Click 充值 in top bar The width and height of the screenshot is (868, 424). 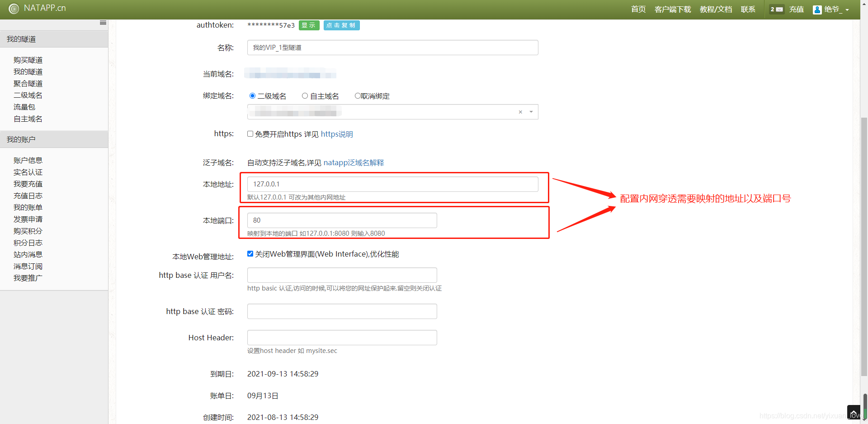pyautogui.click(x=797, y=10)
